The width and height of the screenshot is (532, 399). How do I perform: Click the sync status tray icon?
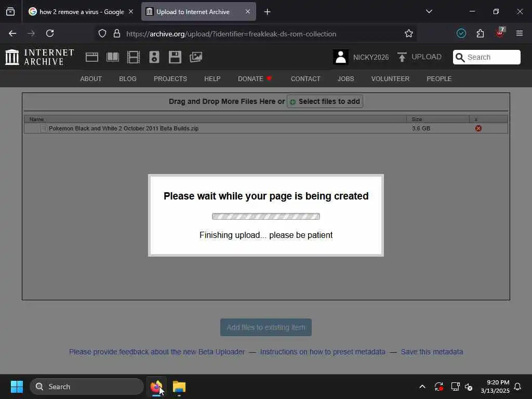438,387
